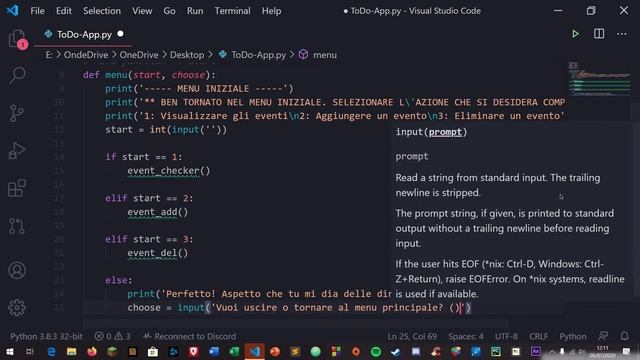The height and width of the screenshot is (360, 640).
Task: Open the Search view in activity bar
Action: tap(17, 75)
